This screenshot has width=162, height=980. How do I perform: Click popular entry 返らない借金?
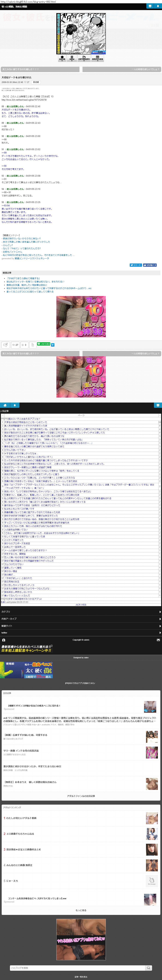pyautogui.click(x=11, y=571)
